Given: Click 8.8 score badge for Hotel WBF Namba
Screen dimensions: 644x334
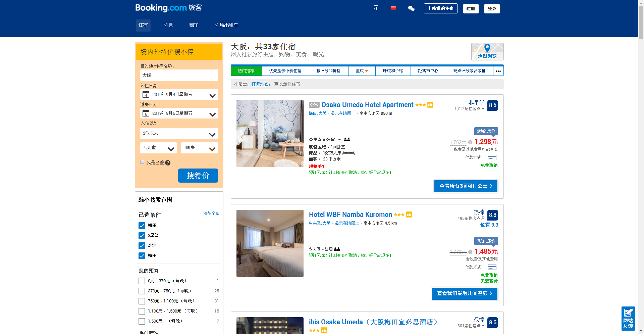Looking at the screenshot, I should 492,215.
